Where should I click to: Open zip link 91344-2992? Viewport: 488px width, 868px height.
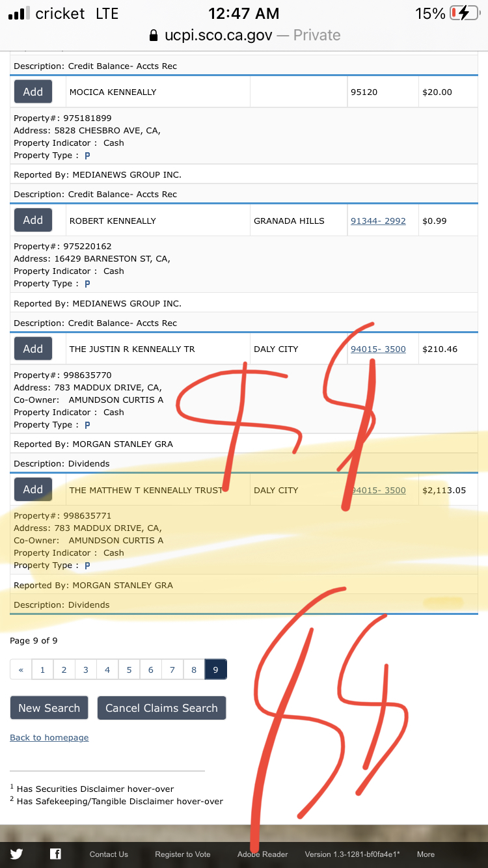[378, 221]
